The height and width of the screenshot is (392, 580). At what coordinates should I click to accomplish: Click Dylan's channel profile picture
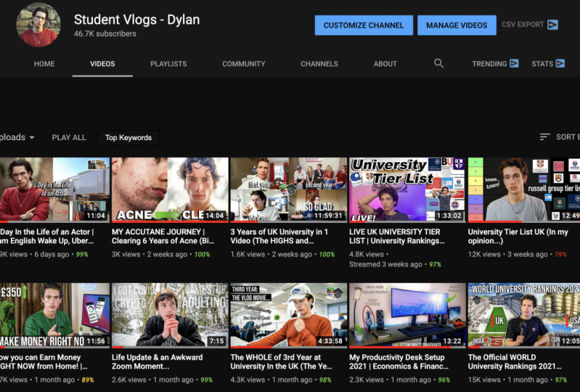click(38, 25)
